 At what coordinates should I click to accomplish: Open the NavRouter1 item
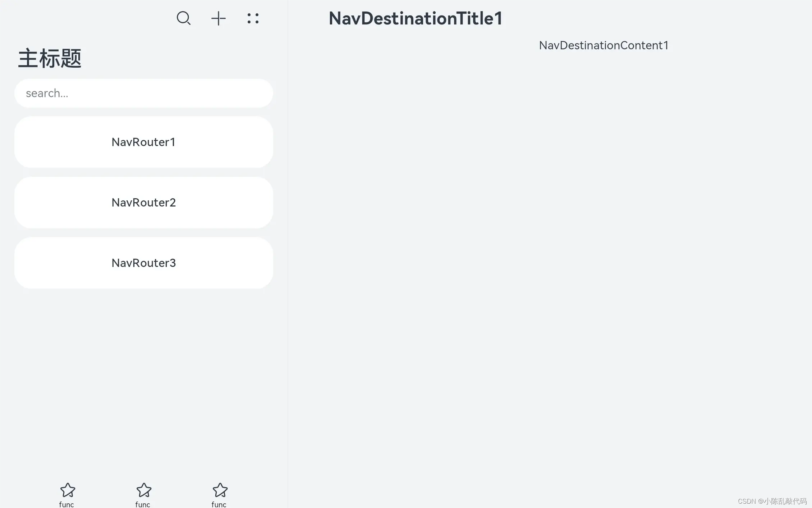point(143,142)
